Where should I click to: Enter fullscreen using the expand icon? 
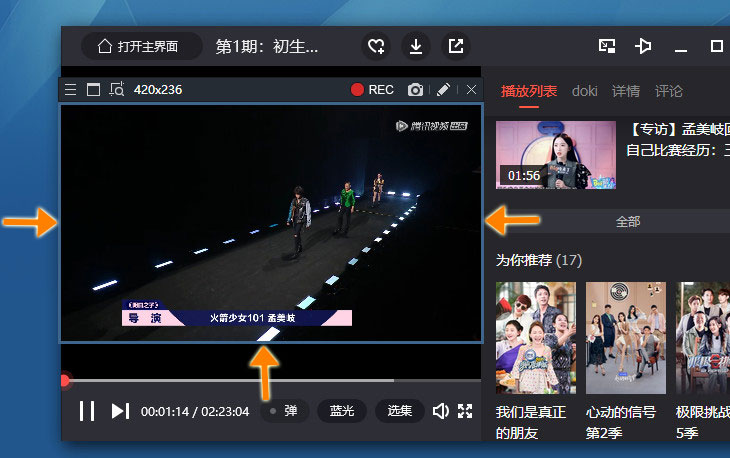(x=465, y=411)
